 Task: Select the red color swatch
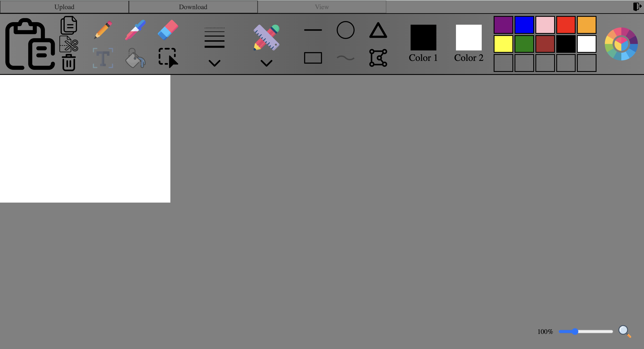click(566, 24)
